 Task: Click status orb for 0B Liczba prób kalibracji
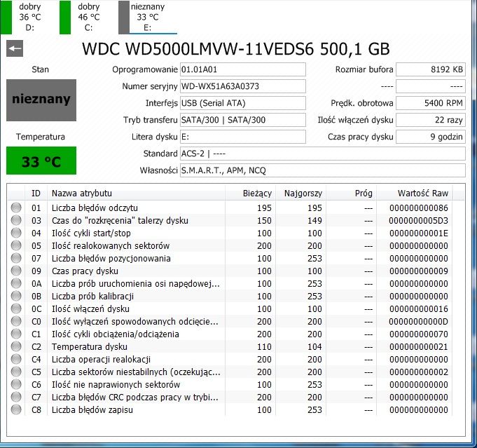click(x=16, y=296)
